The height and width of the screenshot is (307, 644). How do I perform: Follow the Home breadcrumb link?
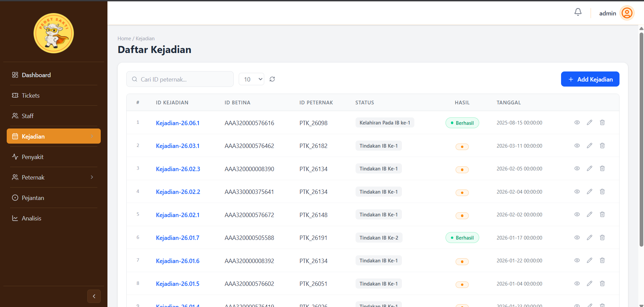(124, 39)
